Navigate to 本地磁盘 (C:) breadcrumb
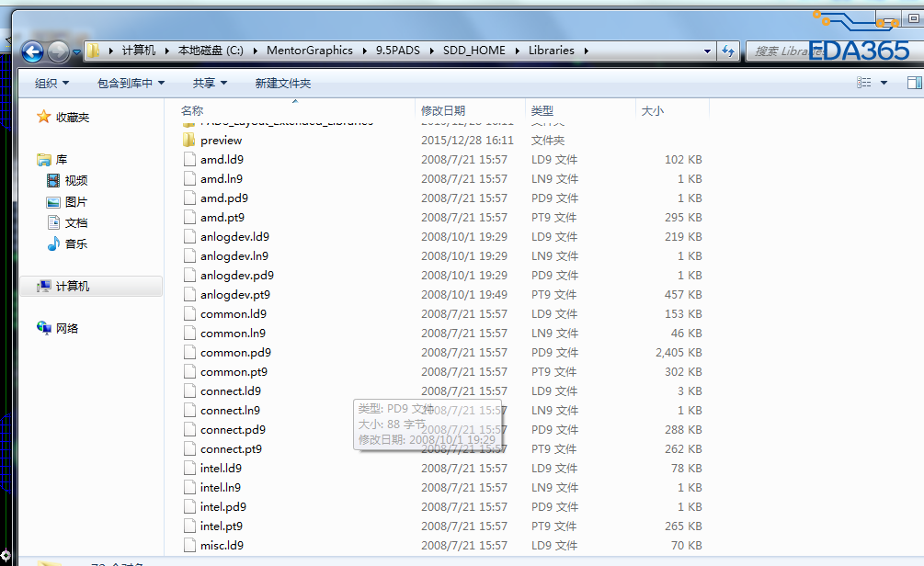 pyautogui.click(x=211, y=51)
